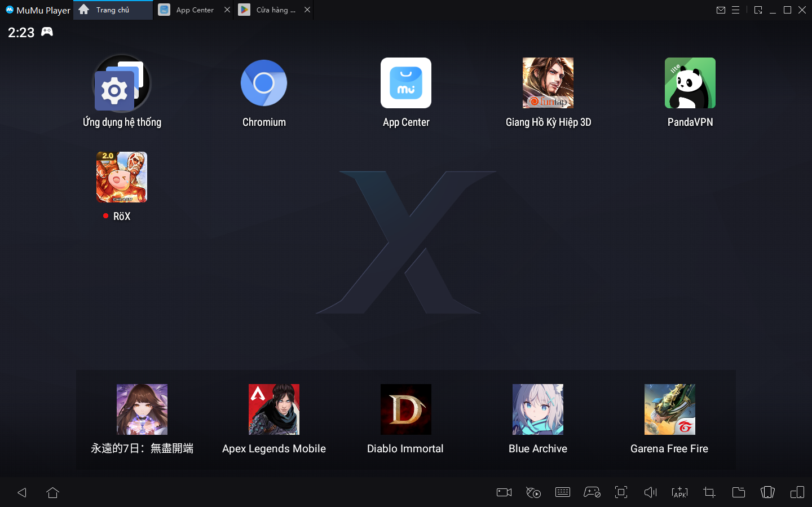Open the multi-instance window icon
Viewport: 812px width, 507px height.
(x=797, y=492)
